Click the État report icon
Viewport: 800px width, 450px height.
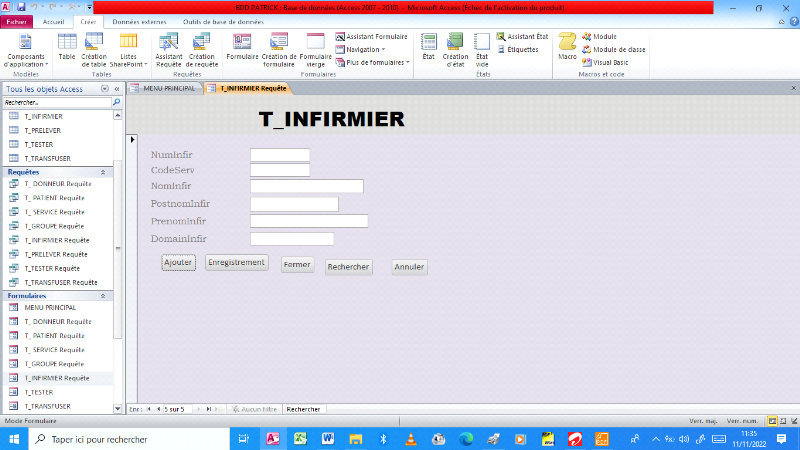[x=429, y=47]
